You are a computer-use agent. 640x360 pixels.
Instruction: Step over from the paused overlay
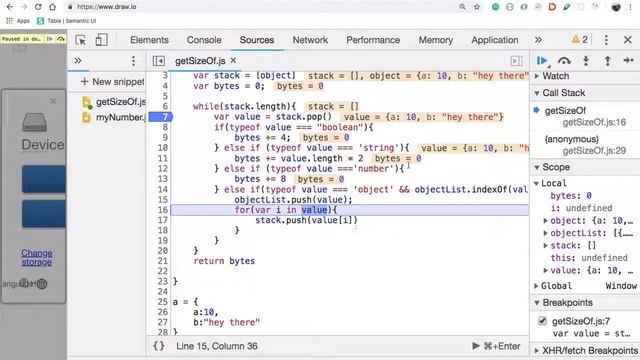click(x=61, y=39)
